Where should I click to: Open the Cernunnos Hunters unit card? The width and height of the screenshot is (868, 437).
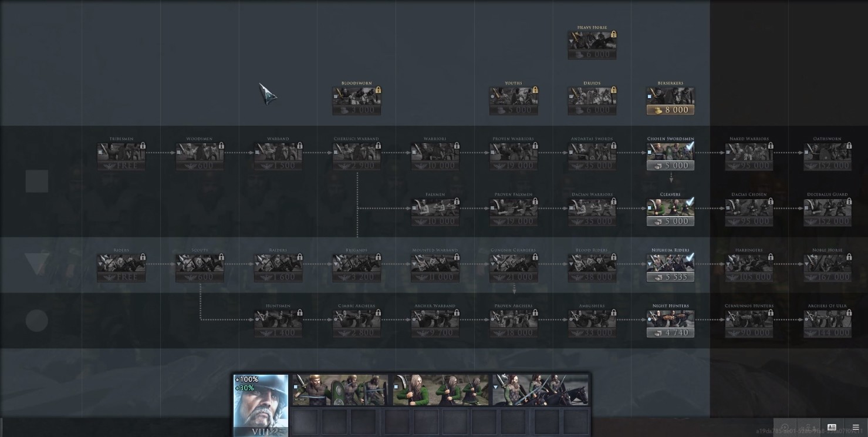coord(749,324)
